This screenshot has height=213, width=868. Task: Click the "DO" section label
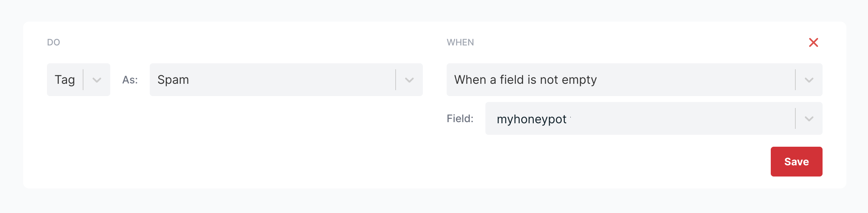coord(54,42)
